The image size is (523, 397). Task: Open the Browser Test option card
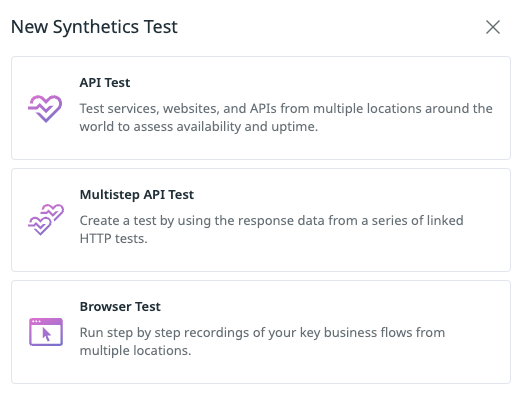[x=261, y=332]
